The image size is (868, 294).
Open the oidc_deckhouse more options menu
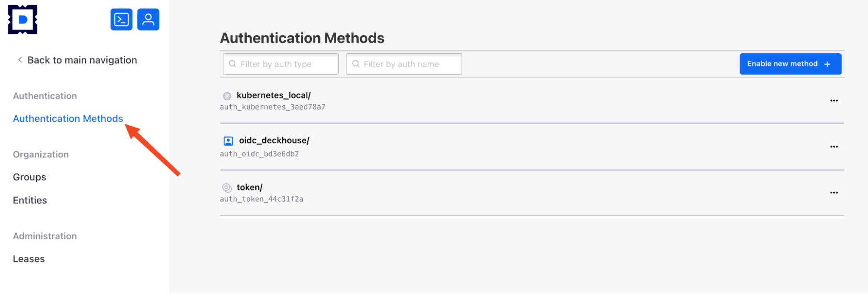pyautogui.click(x=834, y=147)
